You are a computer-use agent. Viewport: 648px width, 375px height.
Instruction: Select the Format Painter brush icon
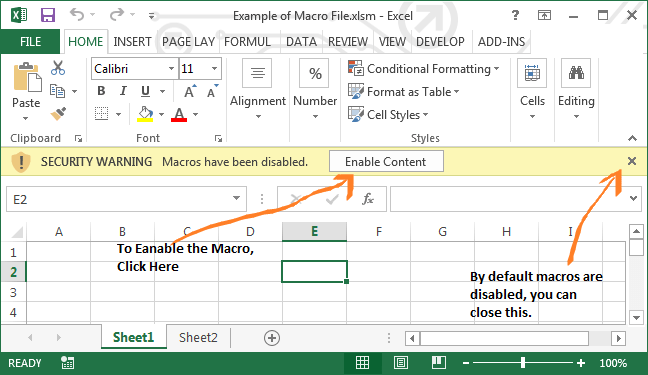tap(58, 114)
